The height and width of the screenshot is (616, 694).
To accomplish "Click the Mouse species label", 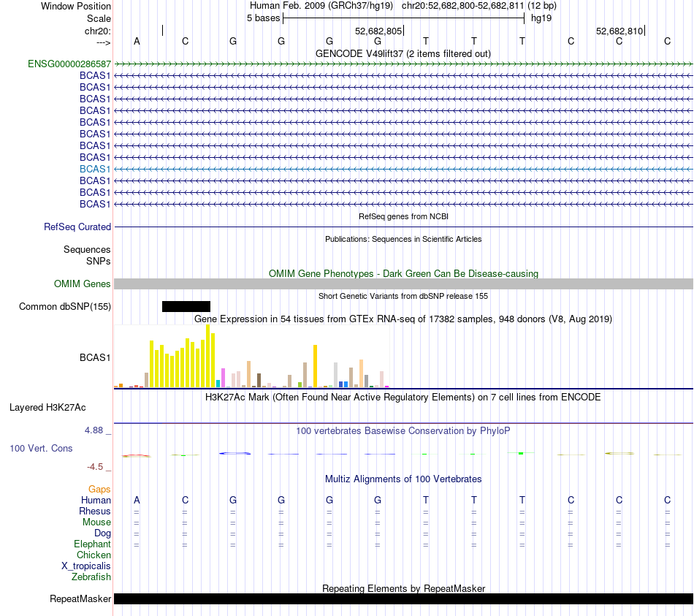I will coord(96,522).
